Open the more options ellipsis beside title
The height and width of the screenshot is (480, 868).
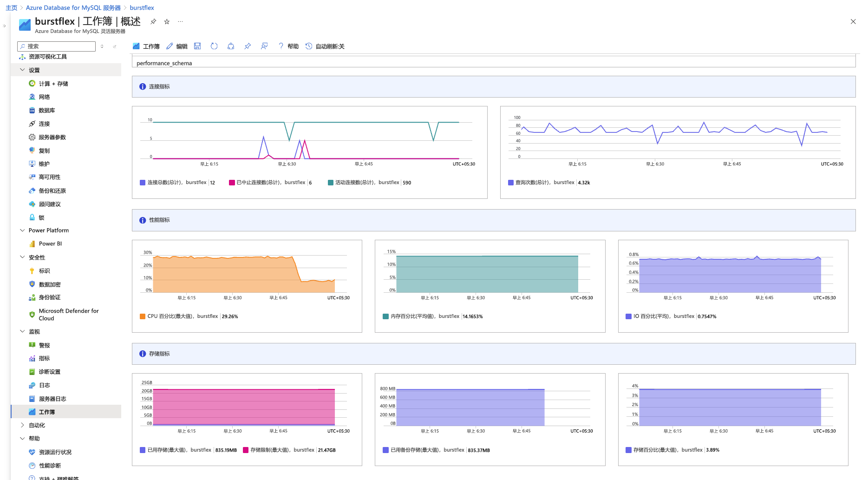coord(180,21)
